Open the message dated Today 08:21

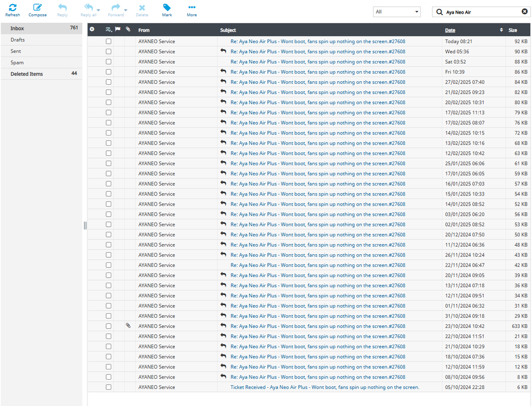318,41
